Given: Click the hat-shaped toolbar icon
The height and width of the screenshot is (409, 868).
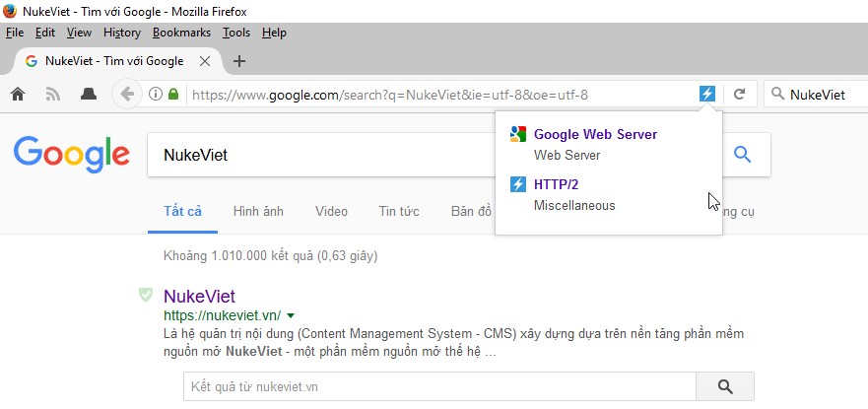Looking at the screenshot, I should (89, 95).
